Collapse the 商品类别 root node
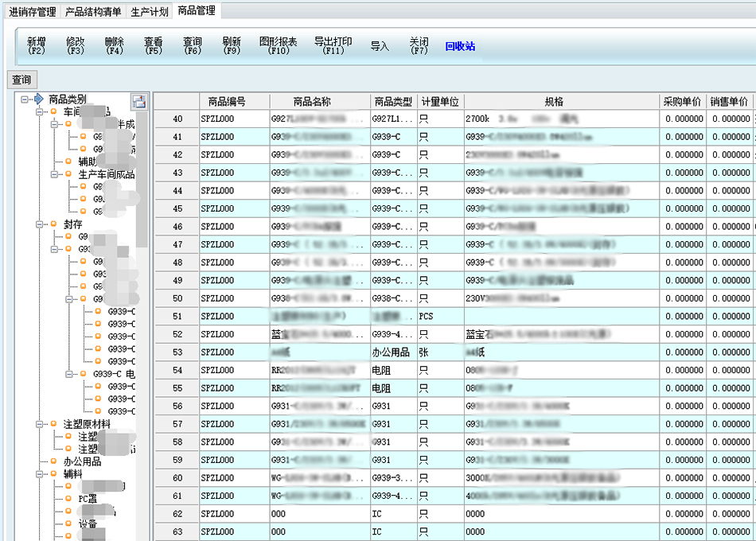 [x=25, y=99]
